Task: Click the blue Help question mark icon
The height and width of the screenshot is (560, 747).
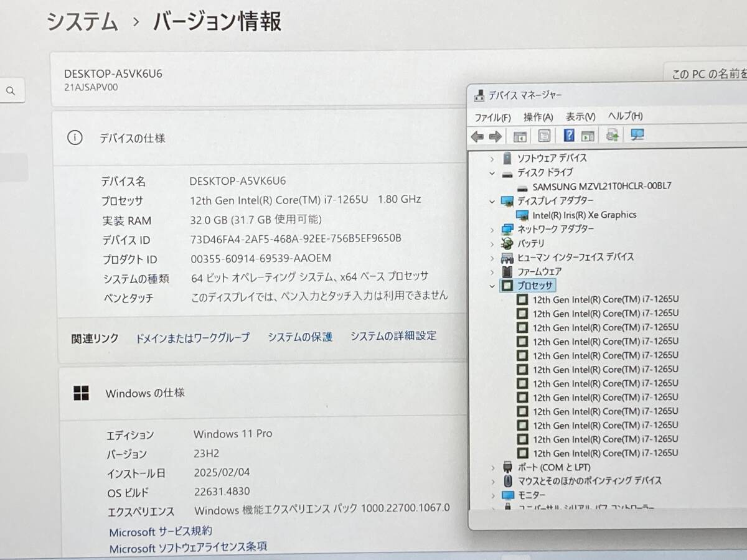Action: coord(569,135)
